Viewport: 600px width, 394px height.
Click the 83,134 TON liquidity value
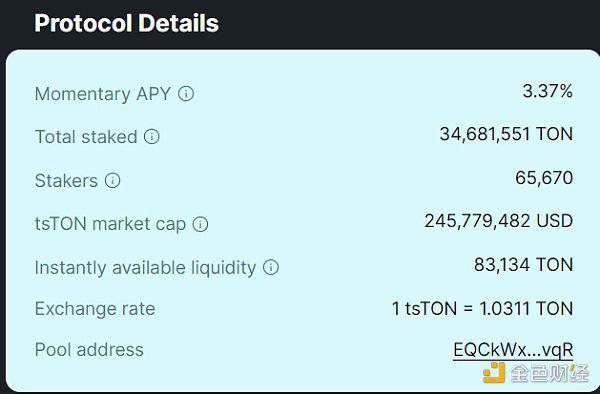523,265
